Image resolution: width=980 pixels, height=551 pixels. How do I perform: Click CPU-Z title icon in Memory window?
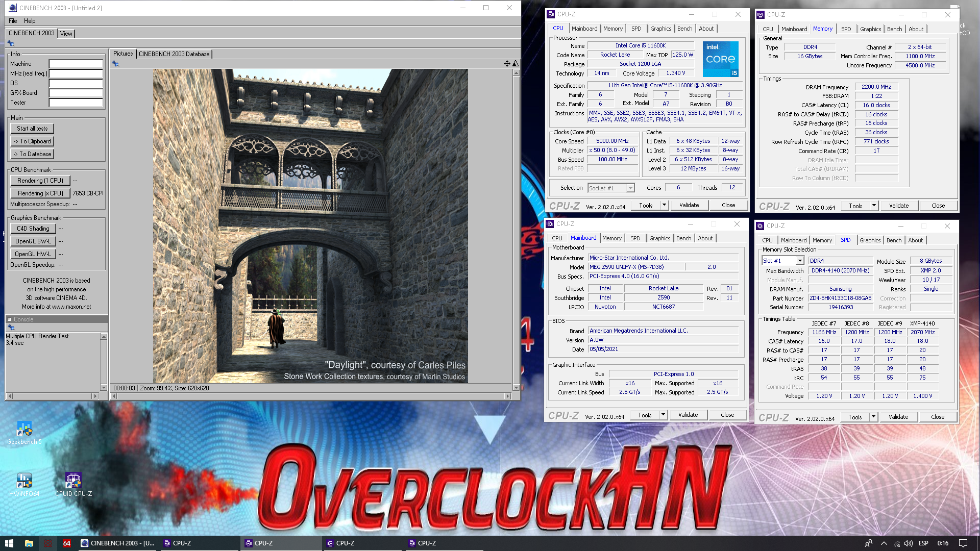(x=761, y=15)
